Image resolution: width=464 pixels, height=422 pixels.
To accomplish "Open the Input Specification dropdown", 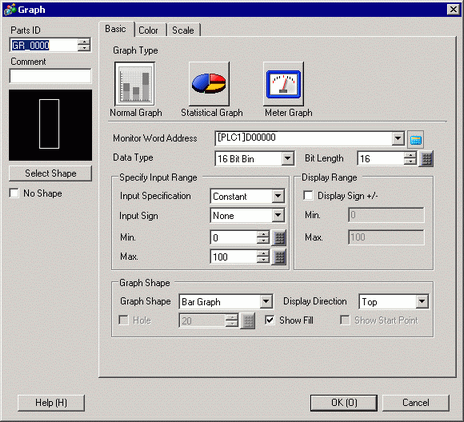I will 278,196.
